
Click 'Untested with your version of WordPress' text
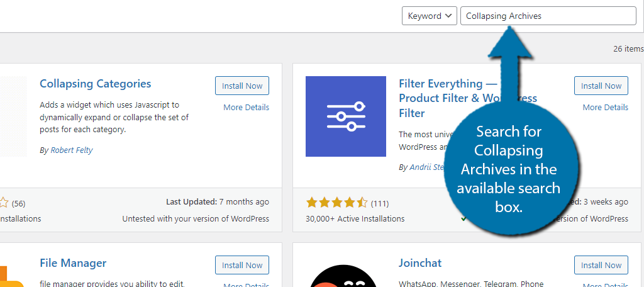click(196, 219)
